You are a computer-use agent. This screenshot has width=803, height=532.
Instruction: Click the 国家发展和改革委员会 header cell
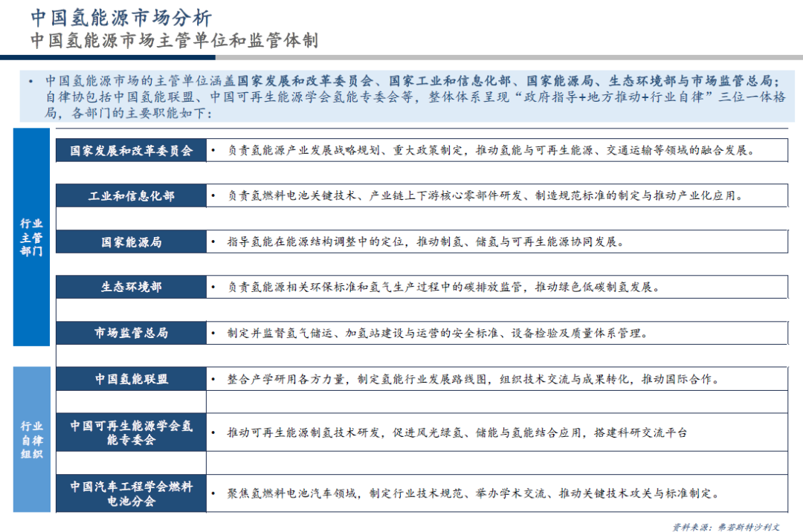(131, 150)
